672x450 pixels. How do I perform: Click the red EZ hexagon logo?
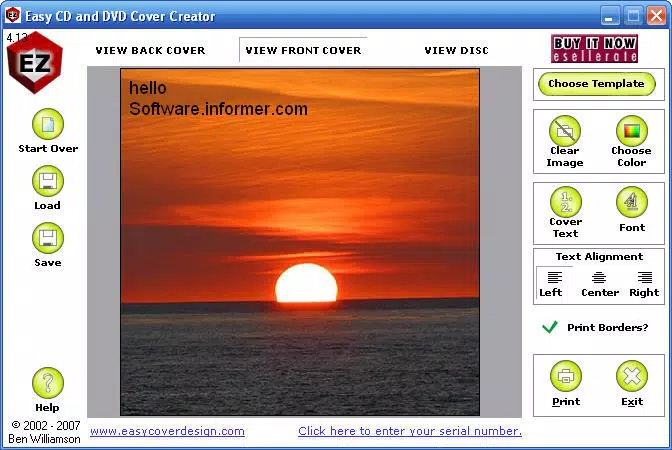(x=35, y=63)
